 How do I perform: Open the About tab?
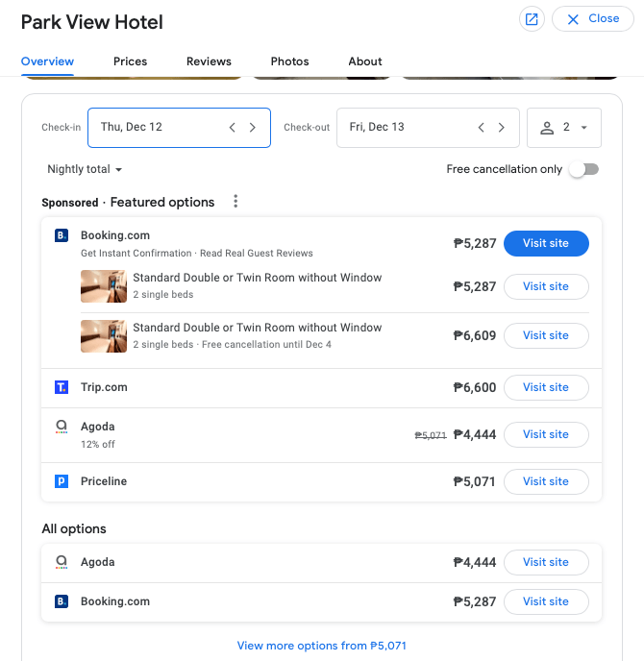pos(365,61)
